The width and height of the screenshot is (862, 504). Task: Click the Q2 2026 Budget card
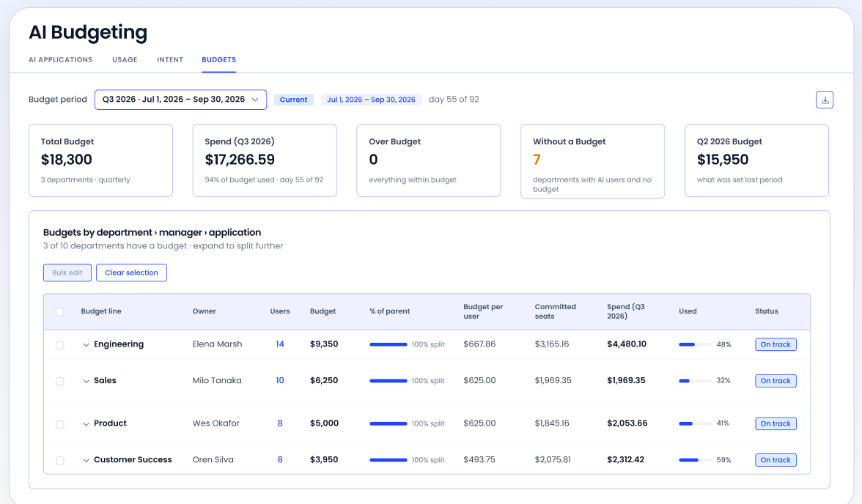[x=756, y=160]
